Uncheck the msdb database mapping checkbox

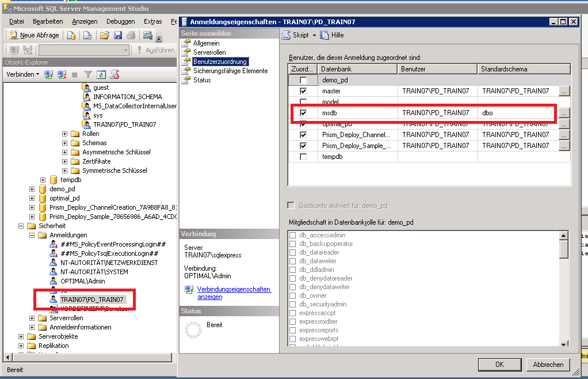coord(303,113)
